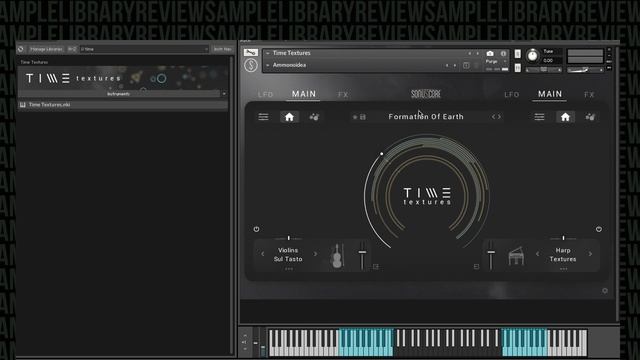This screenshot has height=360, width=640.
Task: Click the A-Z sort button
Action: (x=72, y=49)
